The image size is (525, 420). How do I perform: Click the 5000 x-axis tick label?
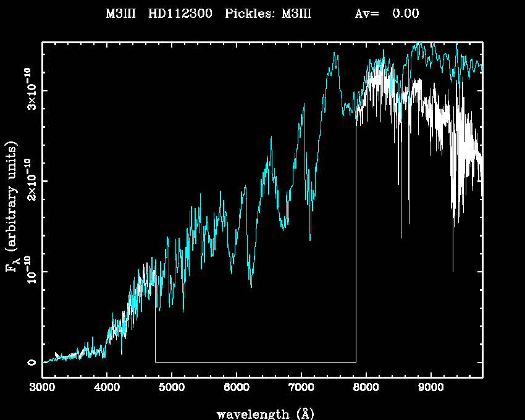tap(171, 388)
